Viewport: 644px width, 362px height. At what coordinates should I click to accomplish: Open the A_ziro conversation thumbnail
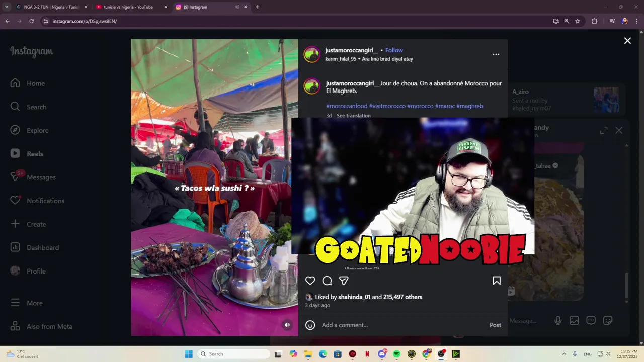(x=606, y=100)
